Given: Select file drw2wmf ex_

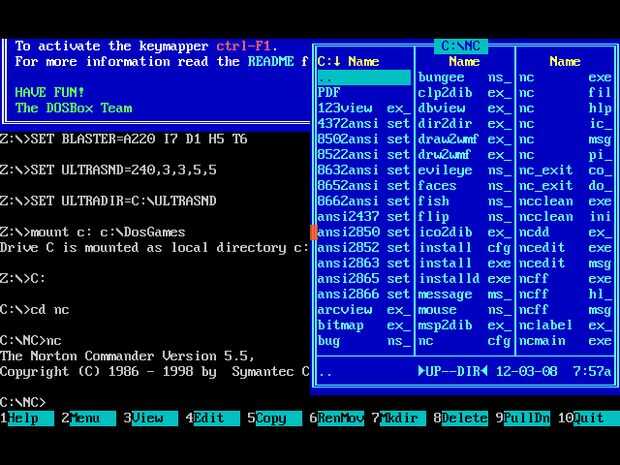Looking at the screenshot, I should [465, 155].
